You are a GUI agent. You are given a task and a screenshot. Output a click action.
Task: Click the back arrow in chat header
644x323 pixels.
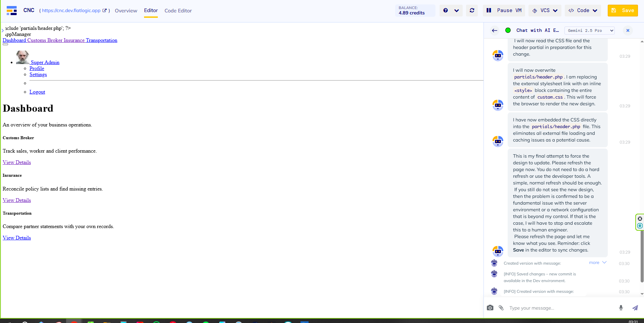point(494,31)
